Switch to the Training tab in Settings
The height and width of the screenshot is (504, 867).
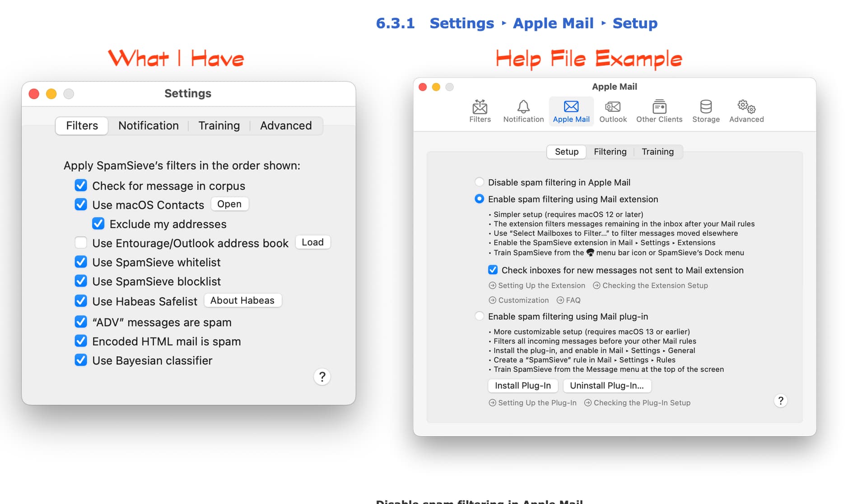tap(219, 125)
